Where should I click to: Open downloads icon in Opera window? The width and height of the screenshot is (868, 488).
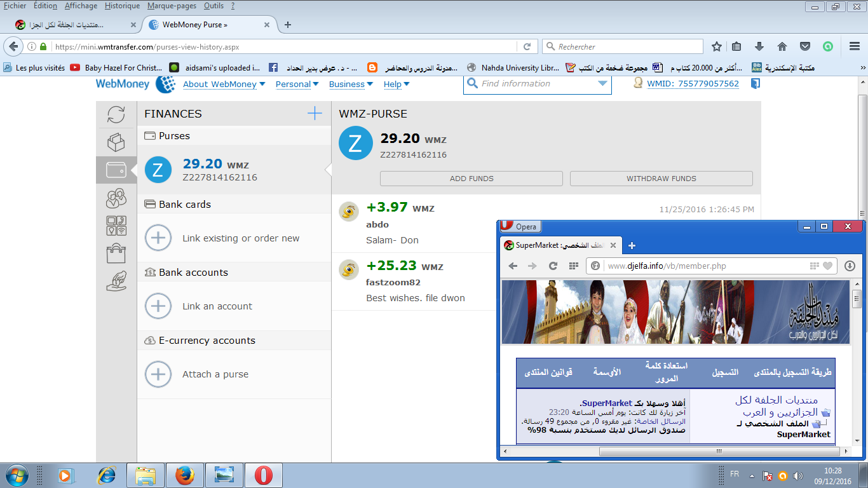850,266
